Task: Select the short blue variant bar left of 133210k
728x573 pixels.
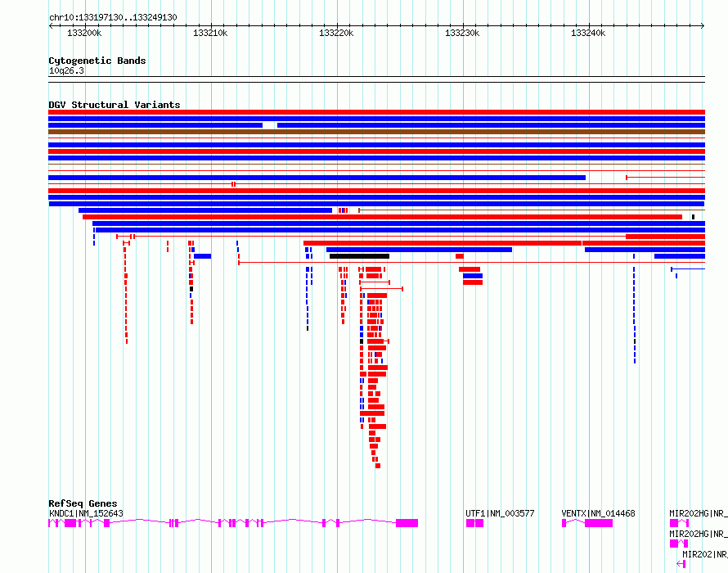Action: click(x=202, y=256)
